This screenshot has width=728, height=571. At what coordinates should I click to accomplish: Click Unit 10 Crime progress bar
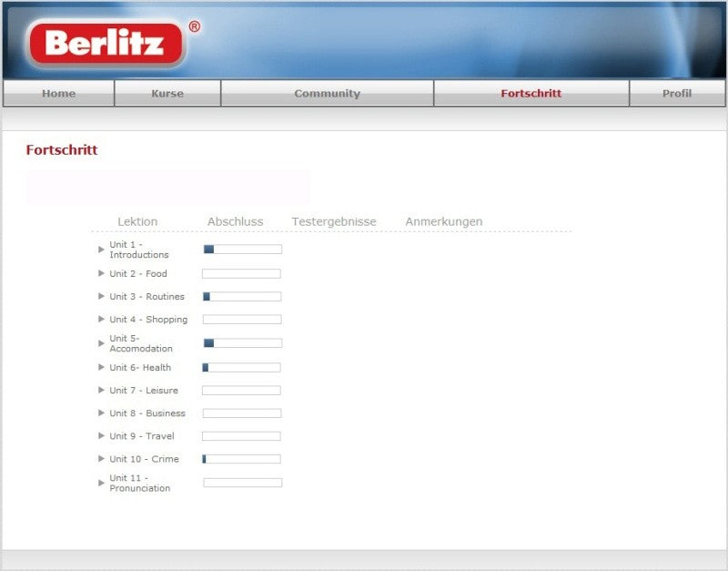coord(241,459)
